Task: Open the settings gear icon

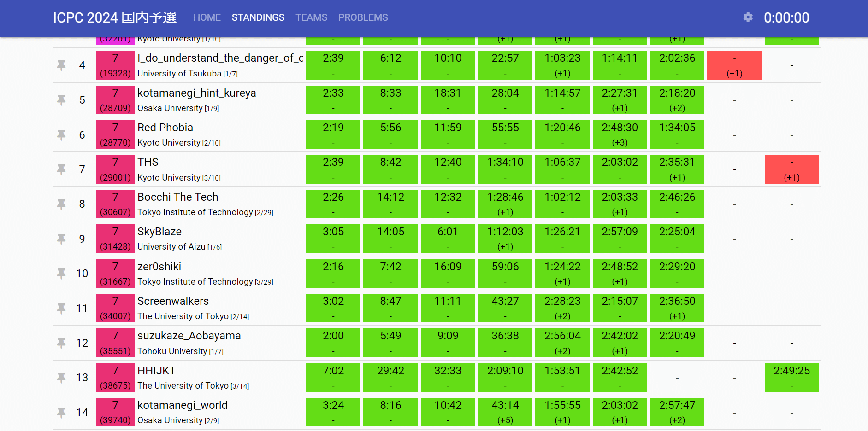Action: tap(748, 17)
